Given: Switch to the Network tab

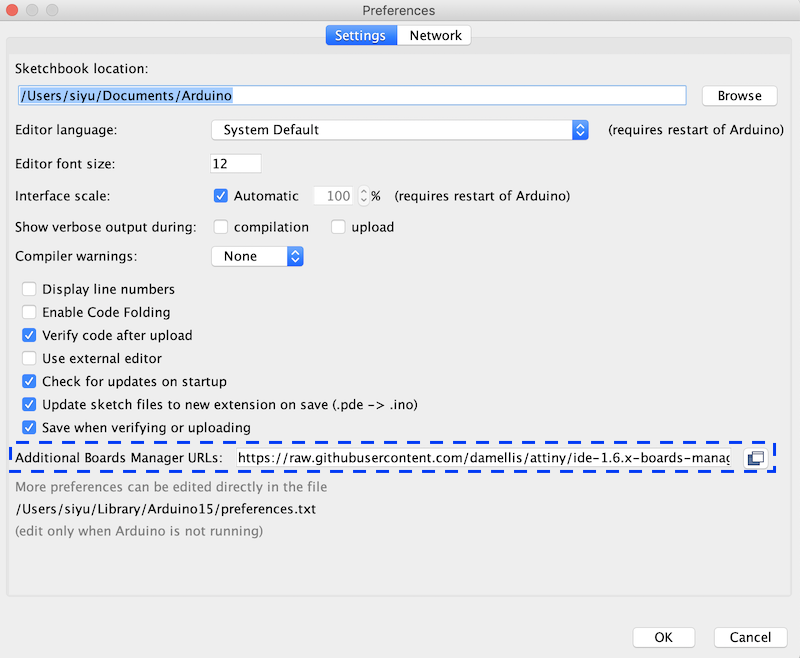Looking at the screenshot, I should (x=435, y=36).
